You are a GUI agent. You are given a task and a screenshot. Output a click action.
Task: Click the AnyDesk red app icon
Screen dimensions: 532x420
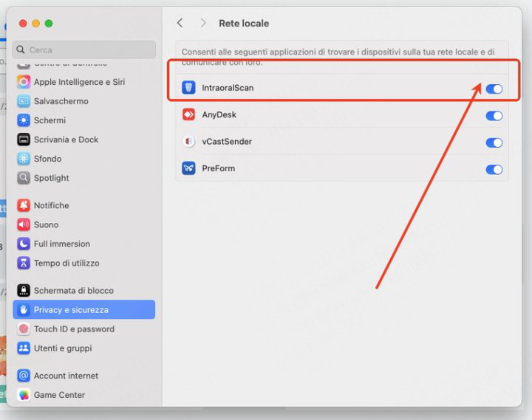(188, 114)
